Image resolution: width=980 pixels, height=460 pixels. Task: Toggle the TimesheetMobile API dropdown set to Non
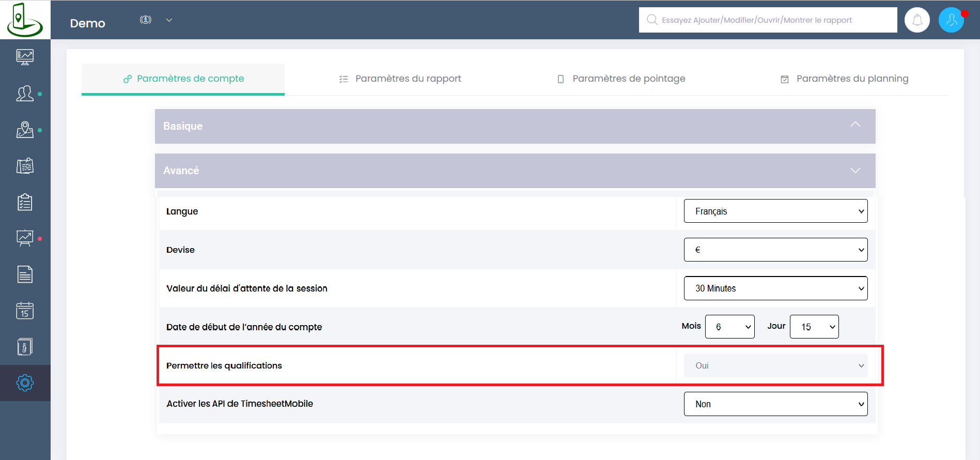[775, 404]
